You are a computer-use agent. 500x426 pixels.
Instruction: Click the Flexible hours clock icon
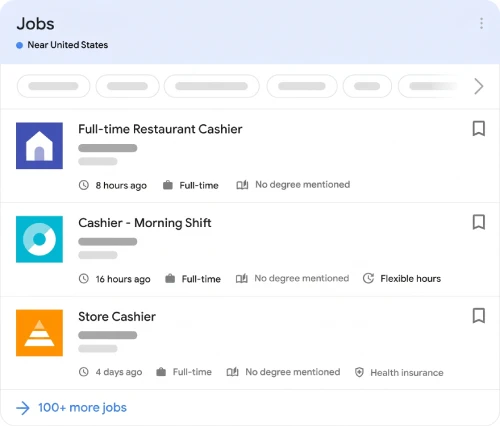(x=368, y=278)
